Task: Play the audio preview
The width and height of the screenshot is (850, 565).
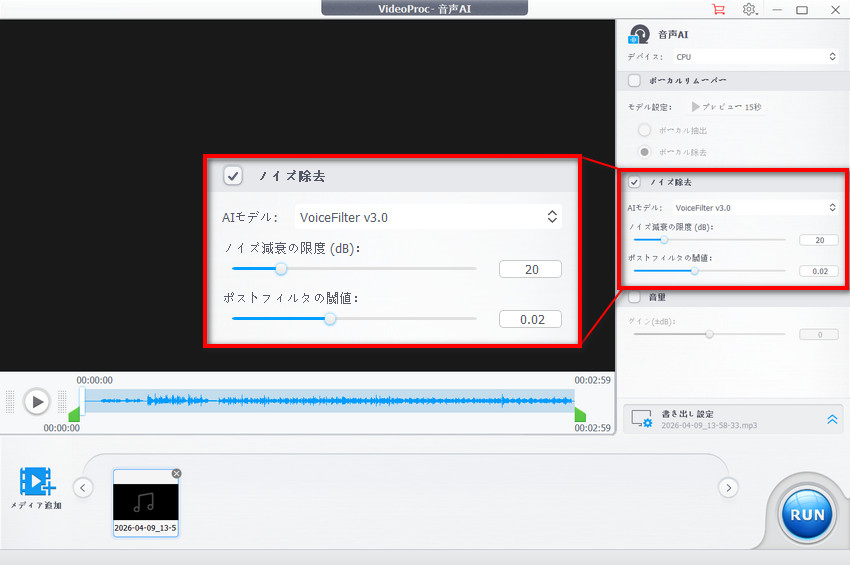Action: 37,402
